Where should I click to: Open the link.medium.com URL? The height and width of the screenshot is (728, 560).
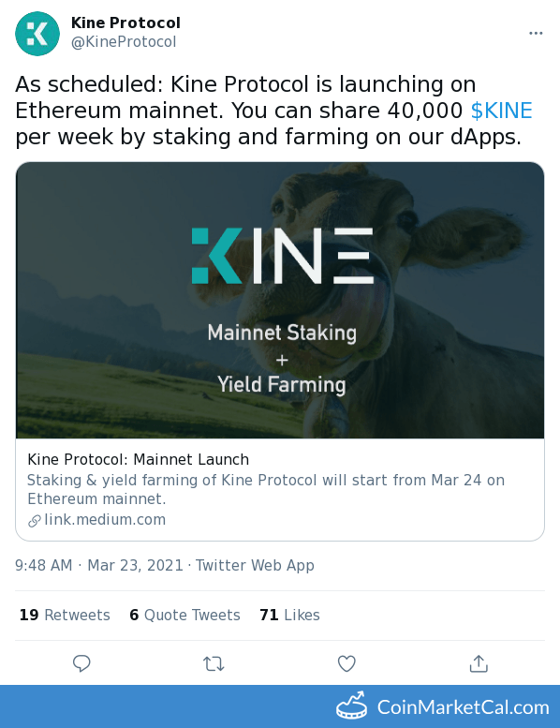tap(105, 520)
